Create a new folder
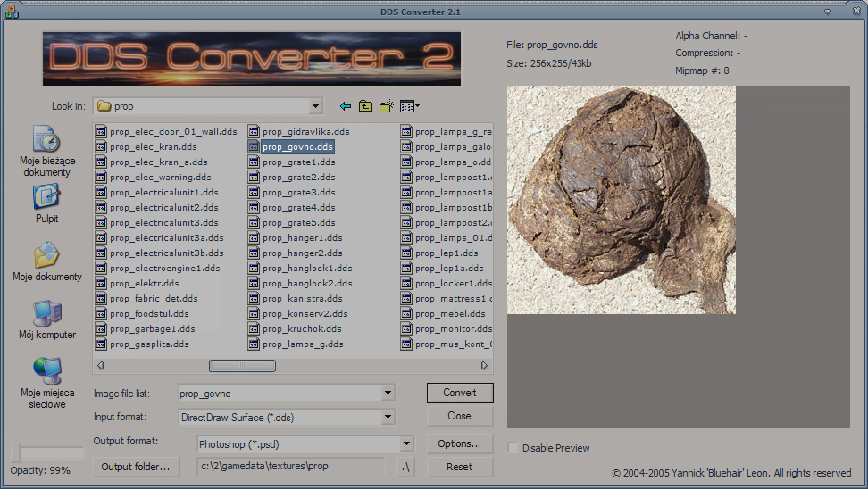The image size is (868, 489). point(387,106)
